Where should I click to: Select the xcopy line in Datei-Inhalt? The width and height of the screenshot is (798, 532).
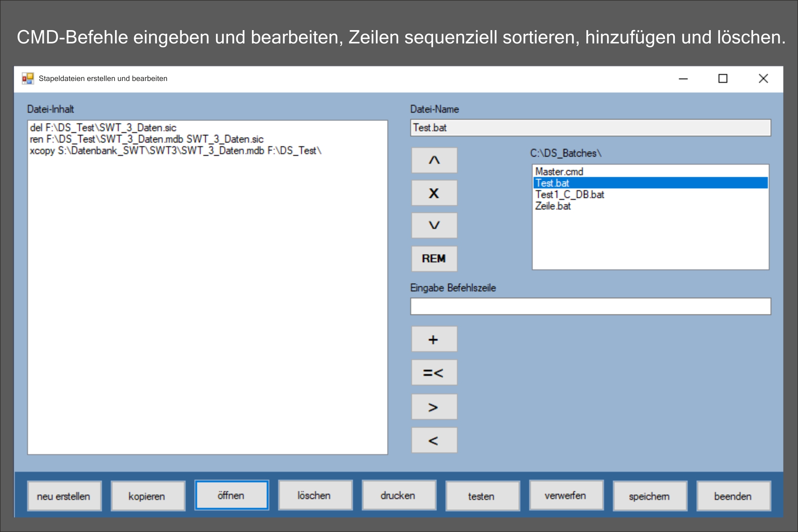(175, 151)
